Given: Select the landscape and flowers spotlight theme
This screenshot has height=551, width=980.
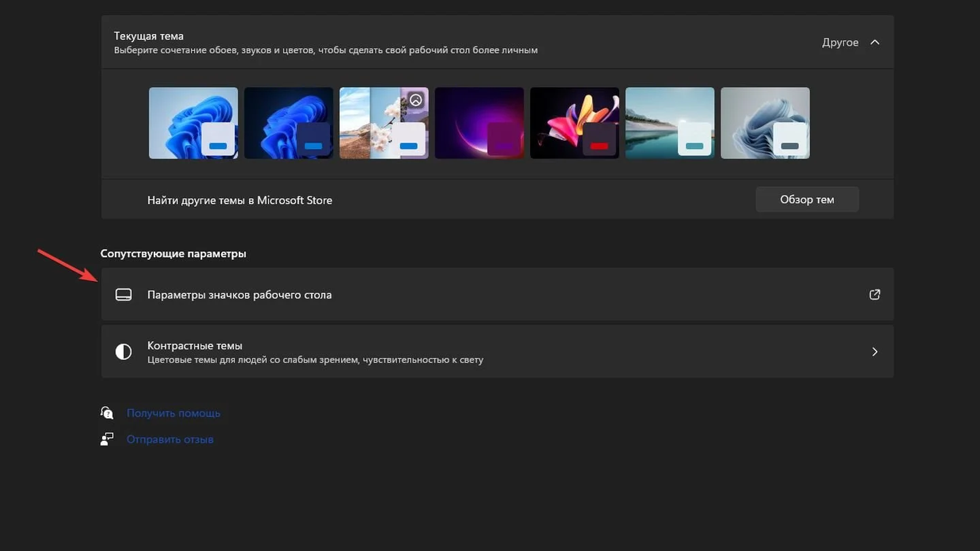Looking at the screenshot, I should pos(384,123).
